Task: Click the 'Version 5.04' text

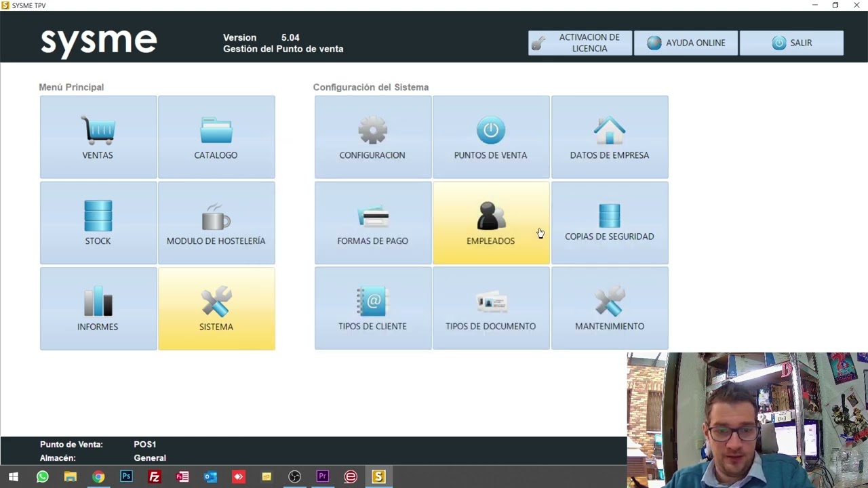Action: [261, 37]
